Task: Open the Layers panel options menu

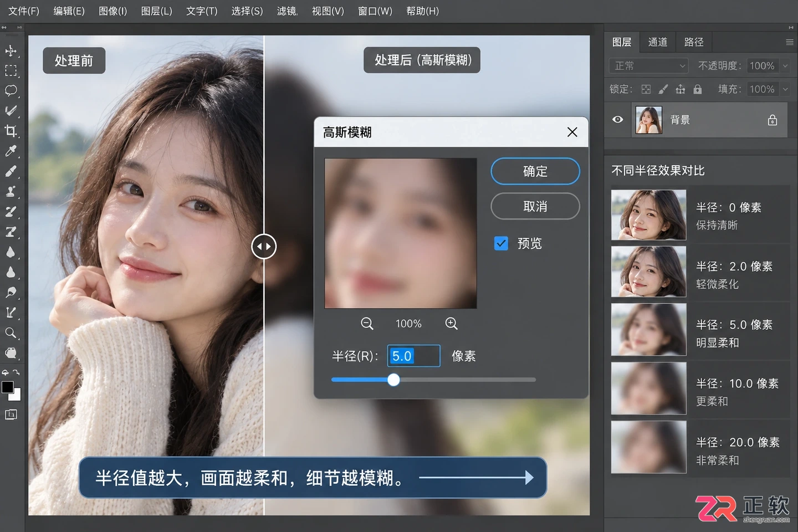Action: click(789, 42)
